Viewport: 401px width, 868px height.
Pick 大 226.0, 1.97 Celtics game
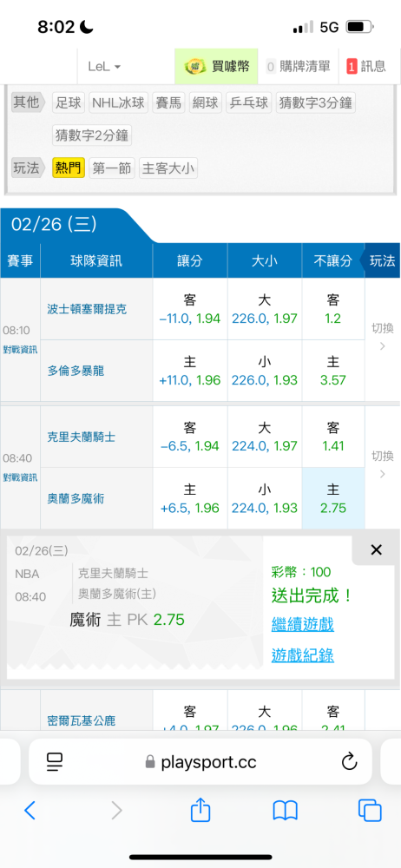point(264,309)
